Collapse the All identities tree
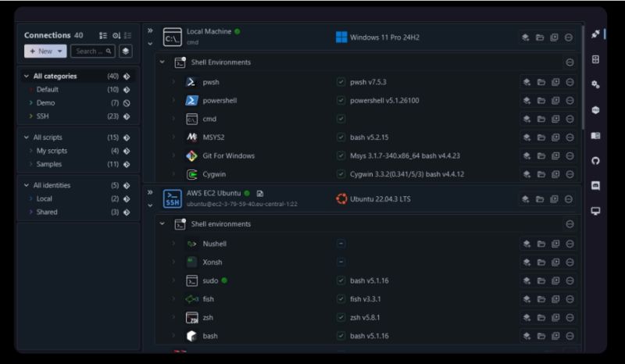 27,185
